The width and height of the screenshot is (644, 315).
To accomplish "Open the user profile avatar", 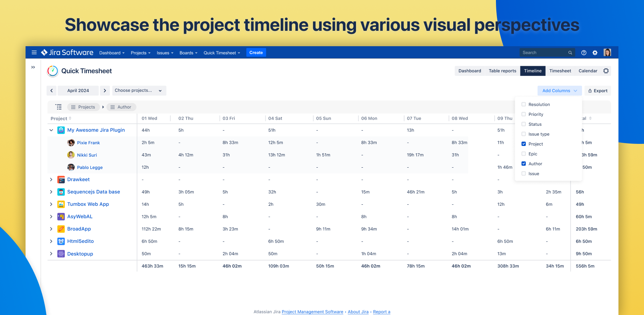I will [607, 52].
